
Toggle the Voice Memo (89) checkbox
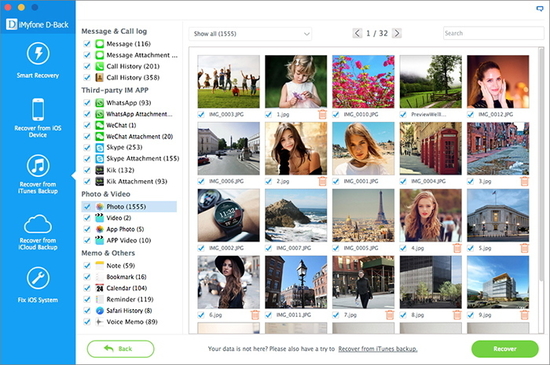coord(87,322)
